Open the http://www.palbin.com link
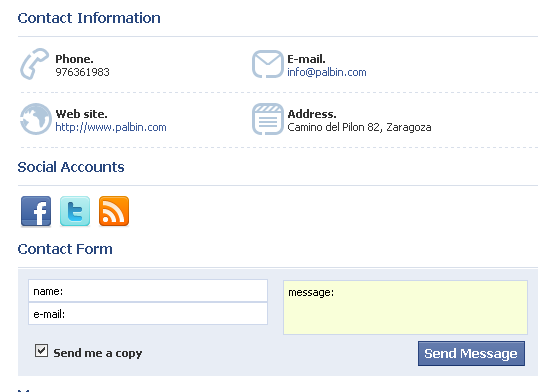The width and height of the screenshot is (549, 392). (x=111, y=127)
